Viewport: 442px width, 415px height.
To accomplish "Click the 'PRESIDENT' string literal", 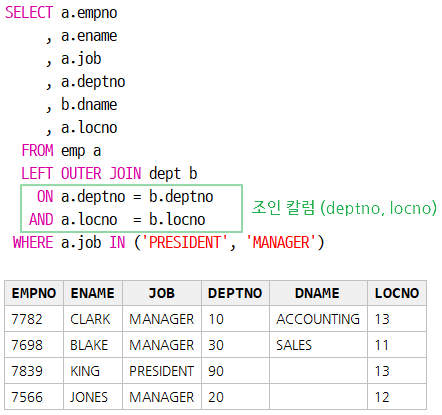I will pyautogui.click(x=185, y=242).
